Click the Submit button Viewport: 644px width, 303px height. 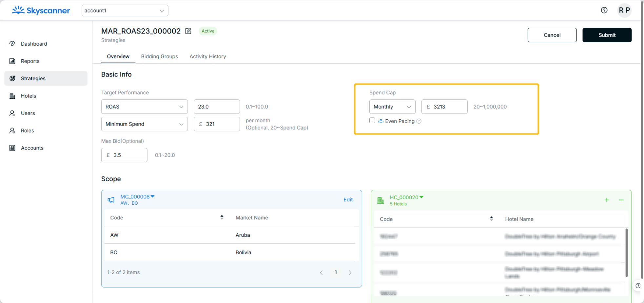pos(607,35)
